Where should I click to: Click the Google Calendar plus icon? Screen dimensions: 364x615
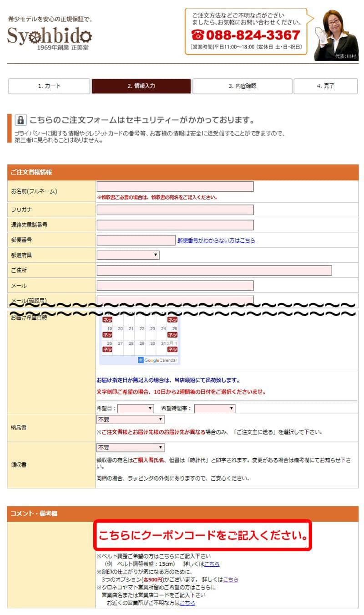coord(141,360)
